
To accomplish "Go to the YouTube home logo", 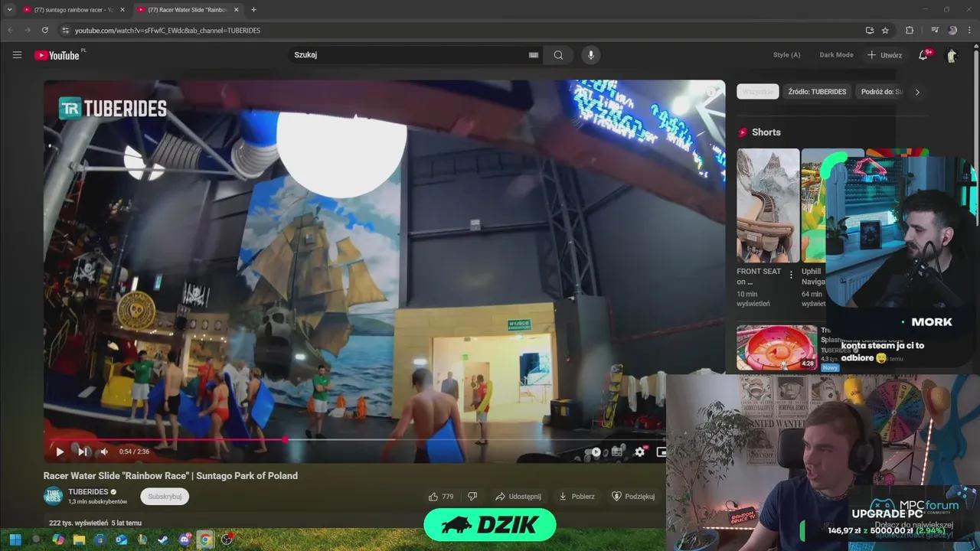I will pos(57,55).
